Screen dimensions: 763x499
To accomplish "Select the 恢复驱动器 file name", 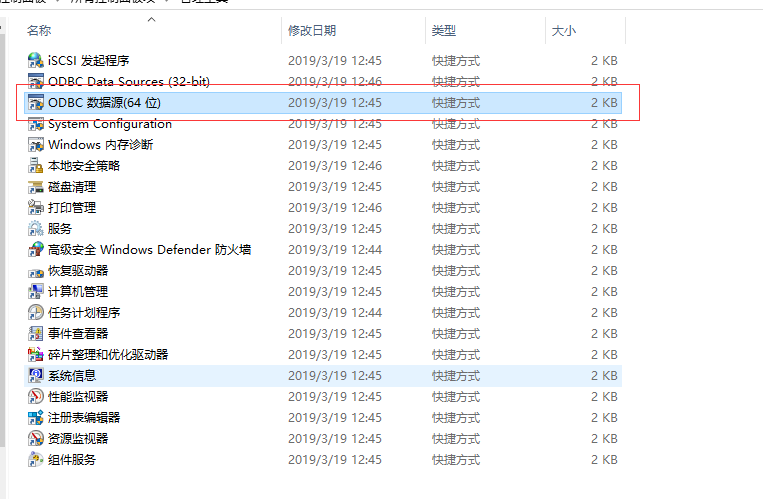I will [x=78, y=271].
